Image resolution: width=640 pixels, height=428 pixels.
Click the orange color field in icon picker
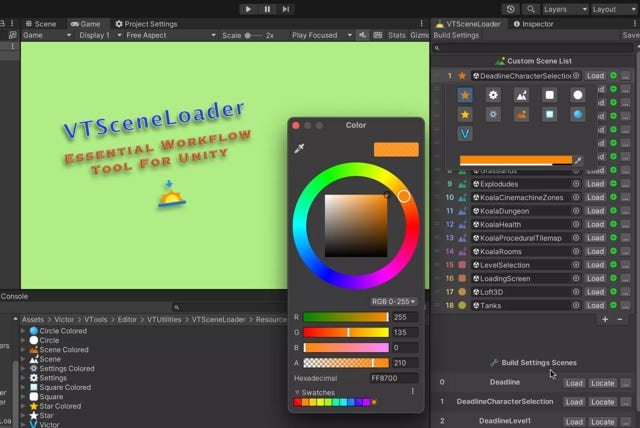(516, 160)
